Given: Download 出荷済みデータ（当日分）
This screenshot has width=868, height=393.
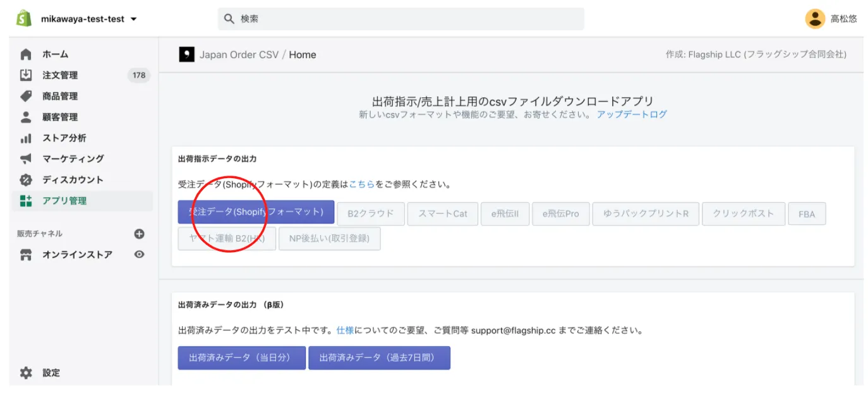Looking at the screenshot, I should click(x=242, y=358).
